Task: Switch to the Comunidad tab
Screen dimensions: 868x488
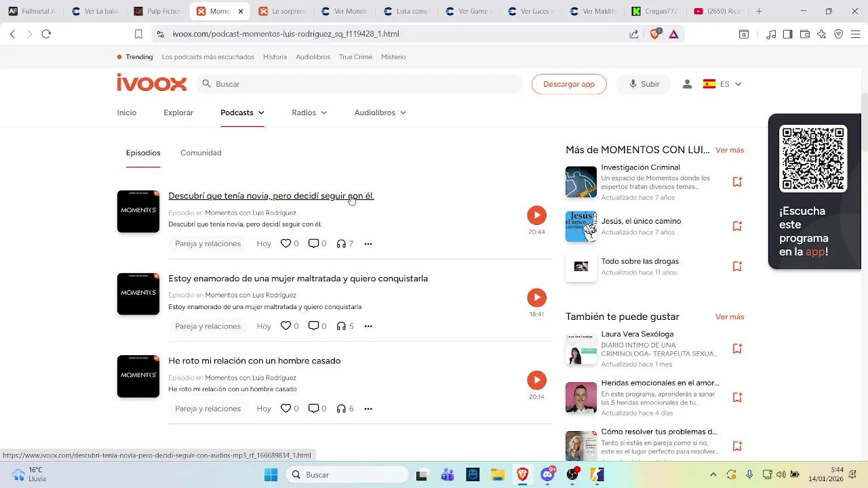Action: click(x=201, y=152)
